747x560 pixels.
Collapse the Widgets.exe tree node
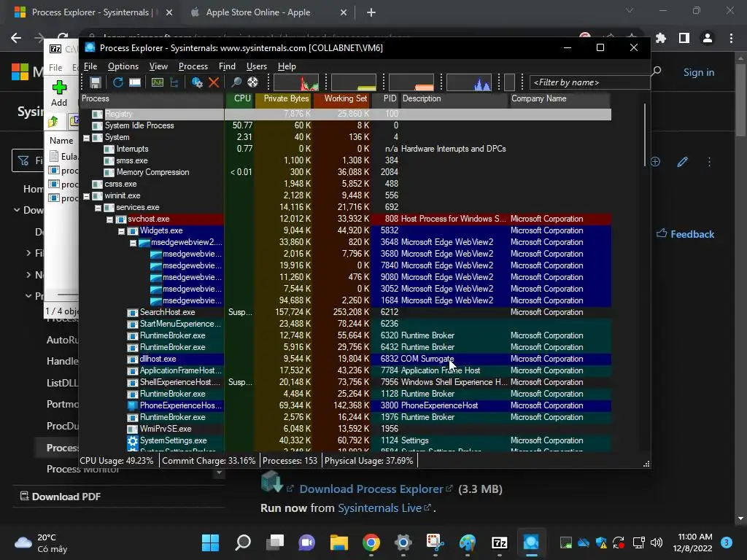tap(122, 231)
